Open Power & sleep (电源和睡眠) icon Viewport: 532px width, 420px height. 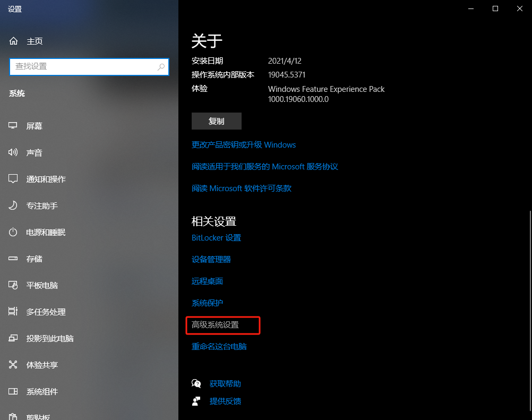tap(13, 232)
